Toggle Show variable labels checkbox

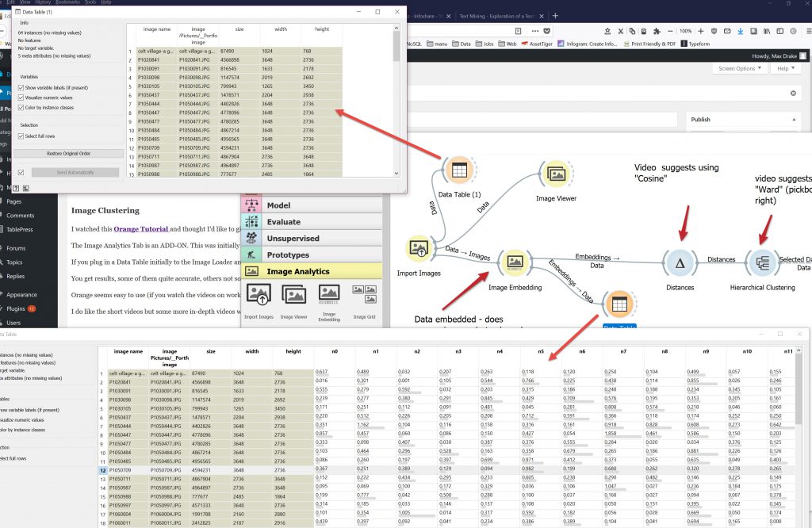21,87
